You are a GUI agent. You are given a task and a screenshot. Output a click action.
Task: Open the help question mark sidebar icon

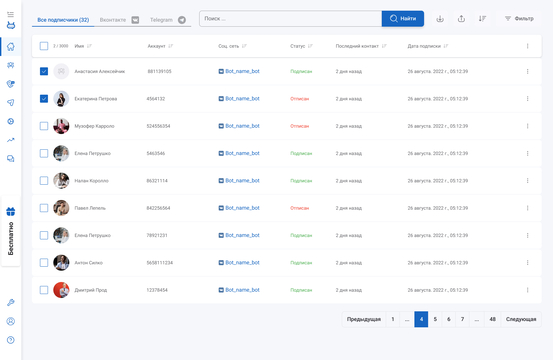pos(11,340)
